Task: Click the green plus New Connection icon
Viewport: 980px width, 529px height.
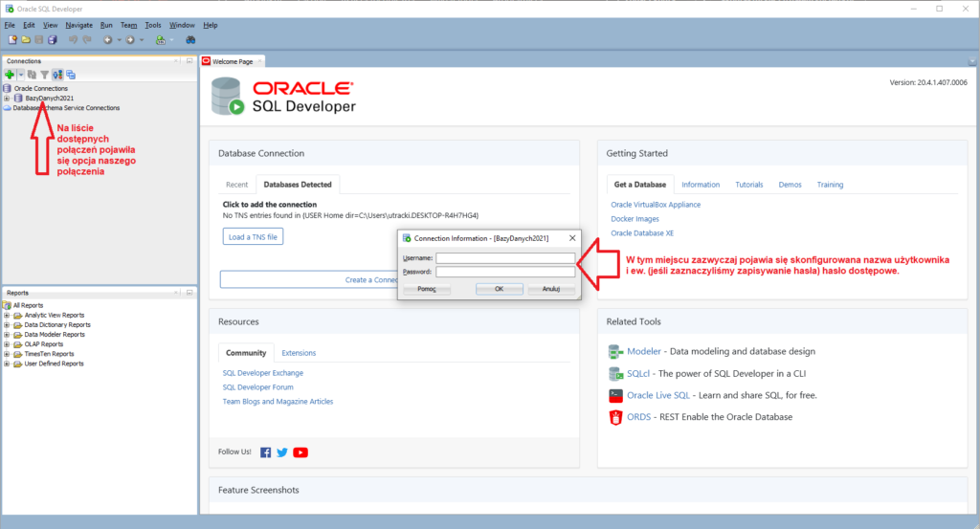Action: [x=9, y=75]
